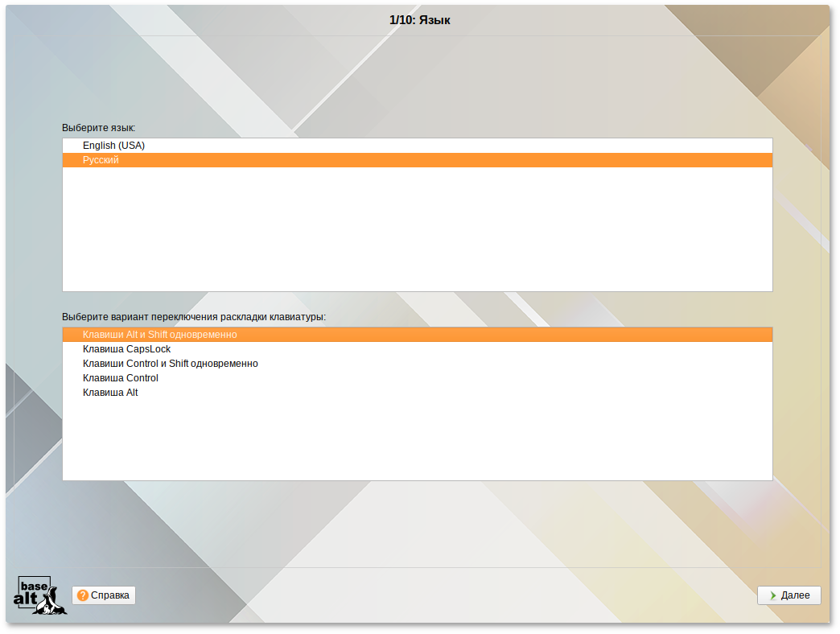Select 'Клавиша Control' switching option
Viewport: 840px width, 634px height.
[x=120, y=378]
